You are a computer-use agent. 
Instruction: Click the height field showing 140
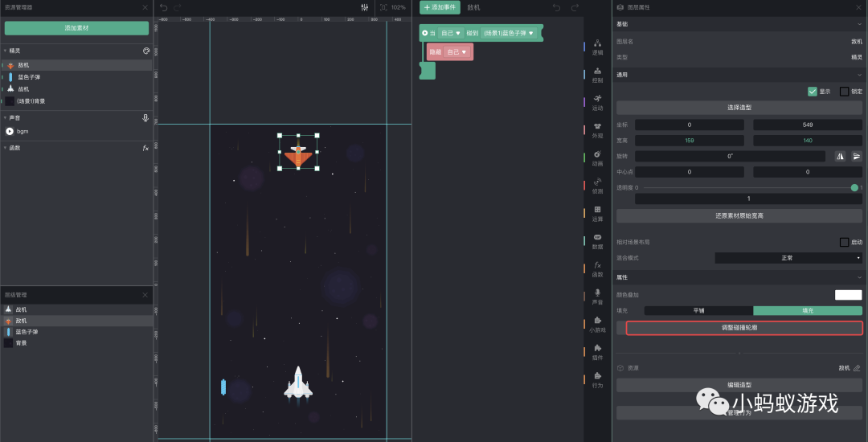click(x=808, y=141)
